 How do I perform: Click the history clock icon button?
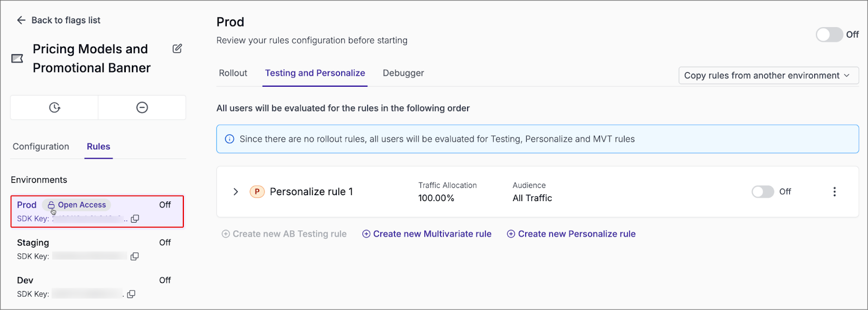(54, 107)
